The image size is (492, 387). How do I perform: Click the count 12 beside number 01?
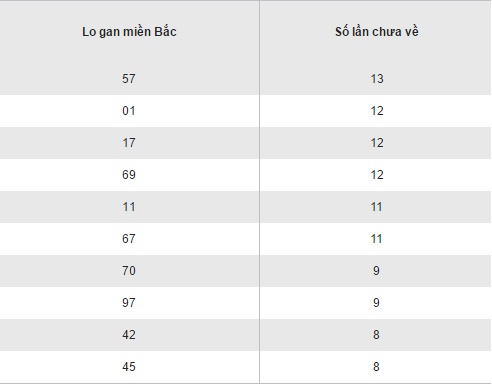point(377,111)
